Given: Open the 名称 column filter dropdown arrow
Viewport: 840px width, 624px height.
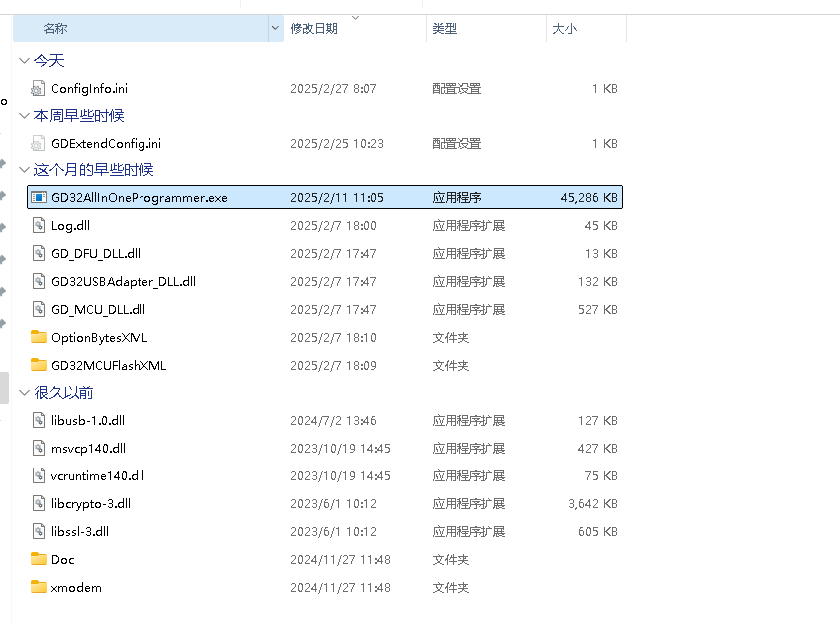Looking at the screenshot, I should 276,29.
